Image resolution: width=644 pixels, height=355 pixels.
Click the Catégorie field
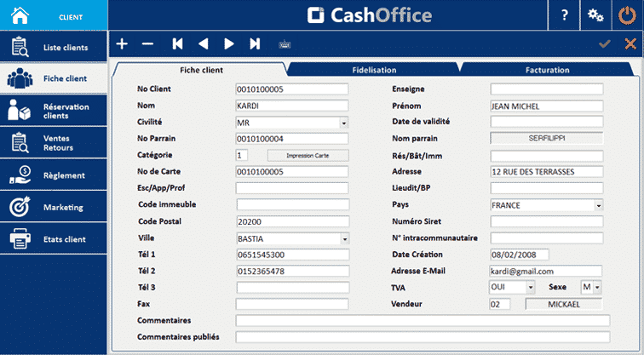pos(242,155)
